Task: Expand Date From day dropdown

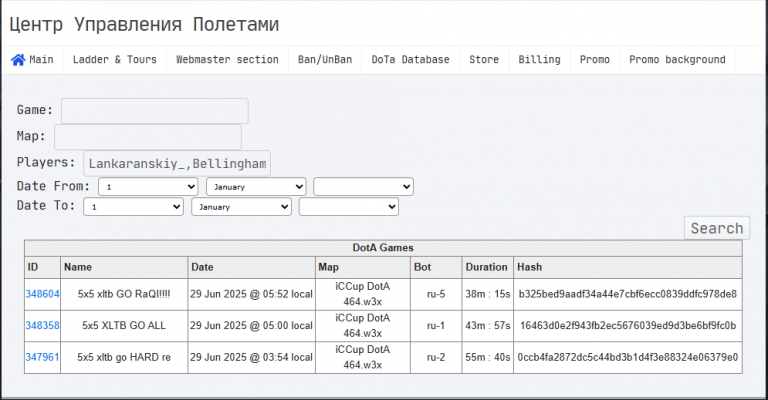Action: [x=148, y=187]
